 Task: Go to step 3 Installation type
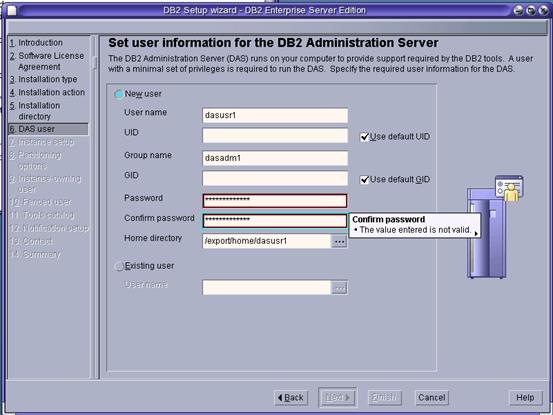pos(43,79)
